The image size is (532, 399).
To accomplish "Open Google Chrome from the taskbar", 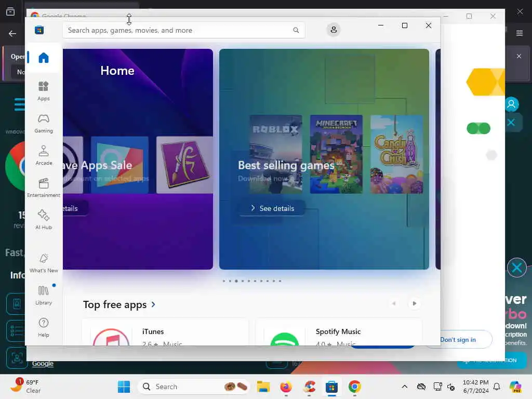I will pyautogui.click(x=354, y=387).
